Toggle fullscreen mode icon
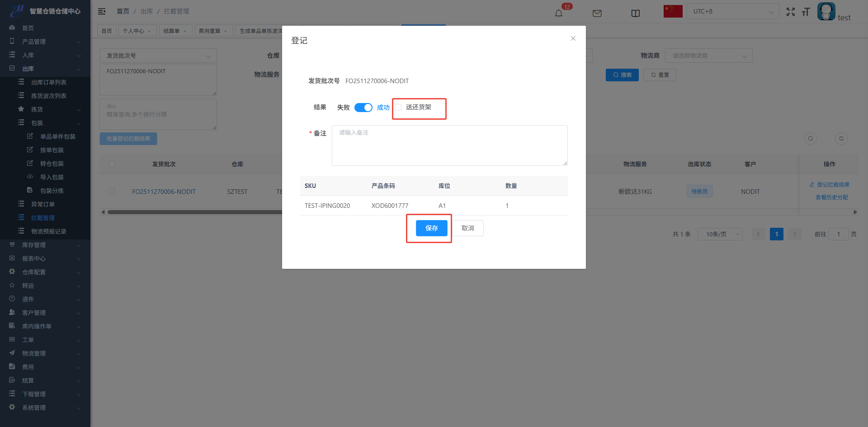This screenshot has height=427, width=868. [x=790, y=12]
